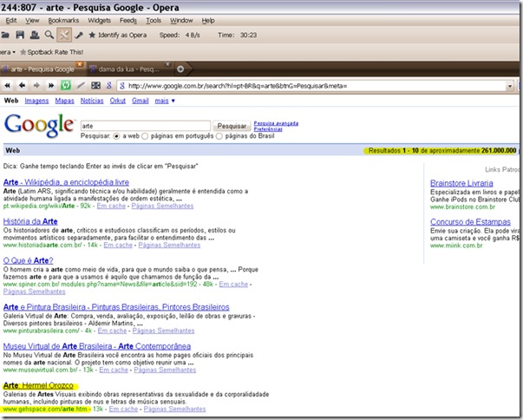Open Find with the magnifying glass icon

(x=49, y=35)
